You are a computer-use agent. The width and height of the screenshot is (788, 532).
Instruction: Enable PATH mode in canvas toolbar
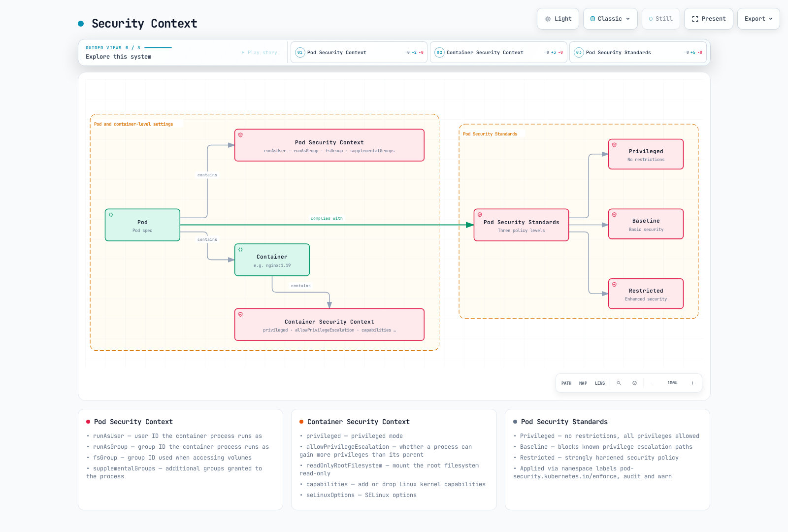(x=566, y=383)
